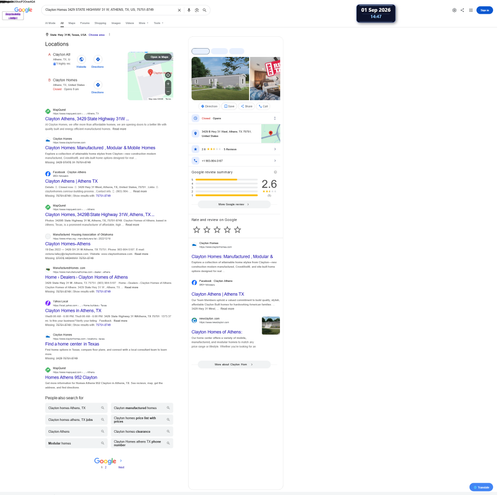This screenshot has height=495, width=500.
Task: Click the mobile home exterior photo
Action: [x=220, y=78]
